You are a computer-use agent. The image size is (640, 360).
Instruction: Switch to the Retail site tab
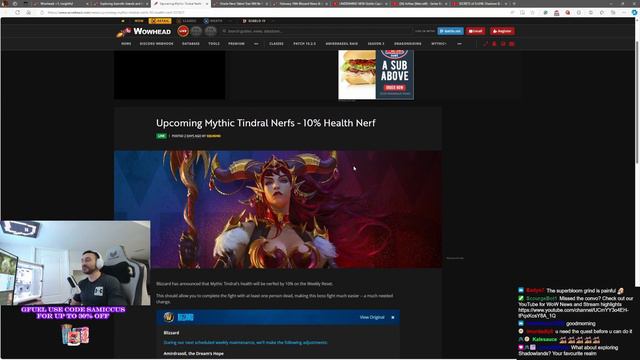click(160, 21)
